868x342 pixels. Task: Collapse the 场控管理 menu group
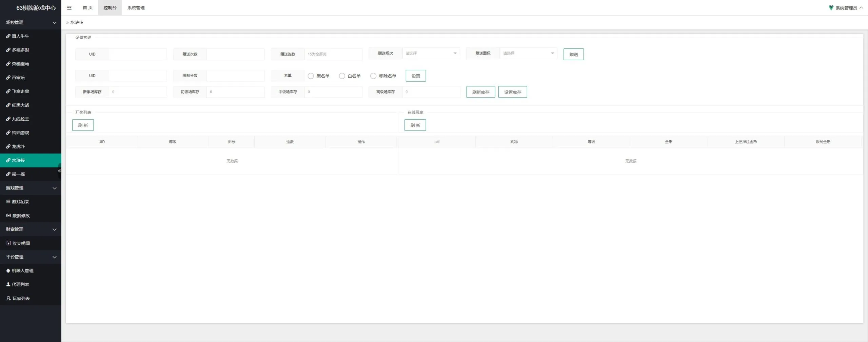click(x=31, y=22)
